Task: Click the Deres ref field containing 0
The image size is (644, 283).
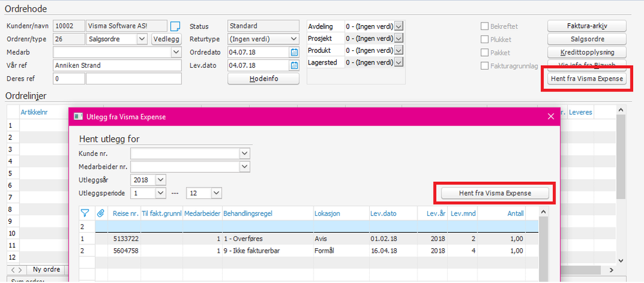Action: pyautogui.click(x=68, y=79)
